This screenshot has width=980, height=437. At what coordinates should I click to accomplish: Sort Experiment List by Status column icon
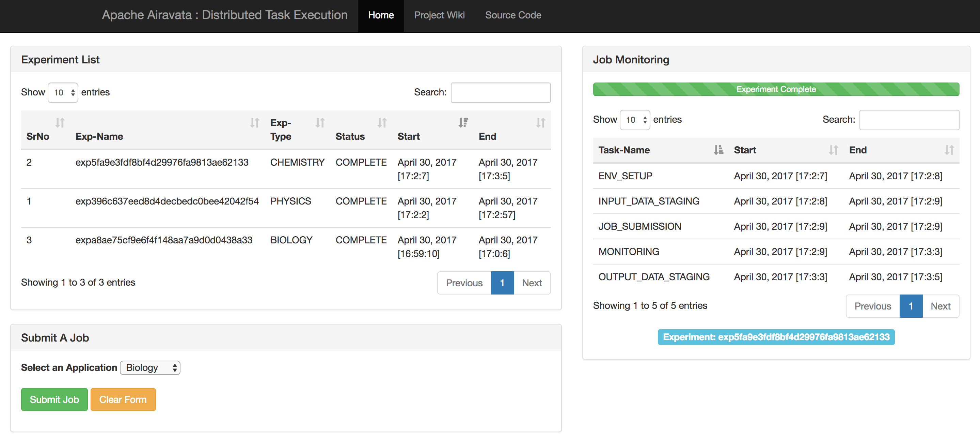(x=382, y=123)
